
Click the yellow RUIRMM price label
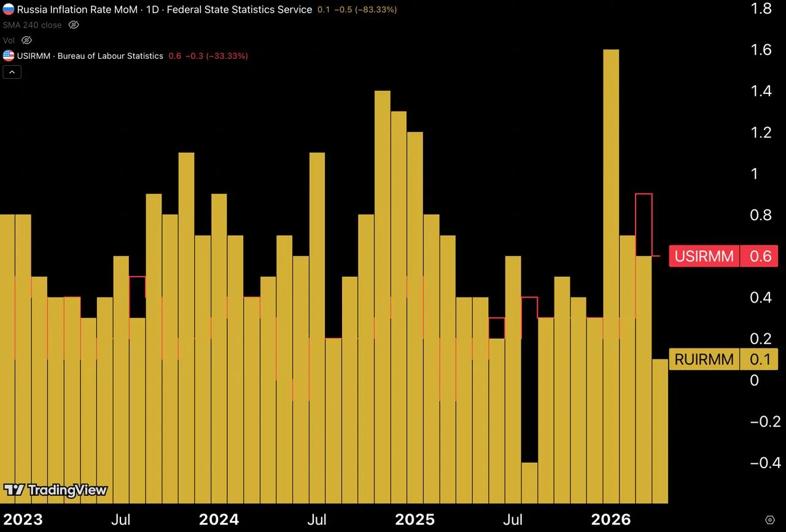pyautogui.click(x=704, y=359)
